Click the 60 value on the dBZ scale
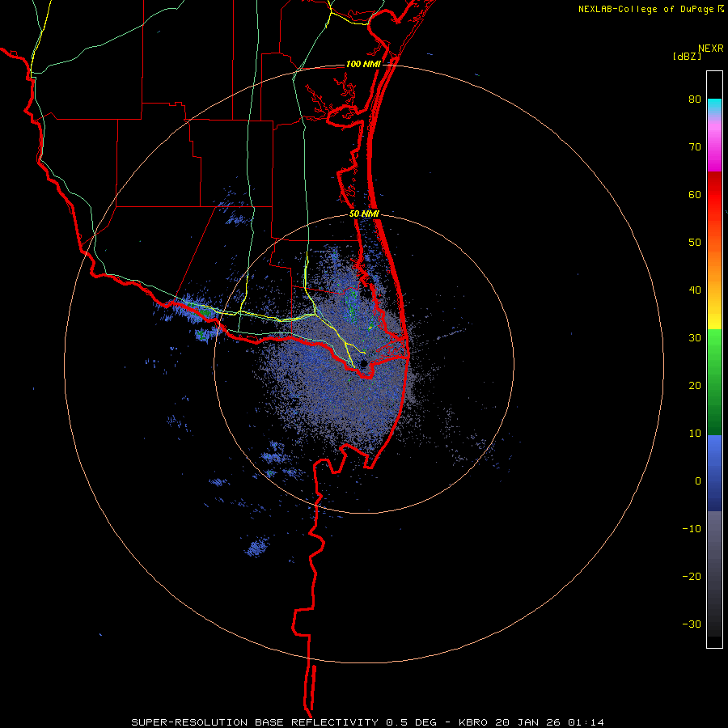This screenshot has width=728, height=728. tap(695, 194)
